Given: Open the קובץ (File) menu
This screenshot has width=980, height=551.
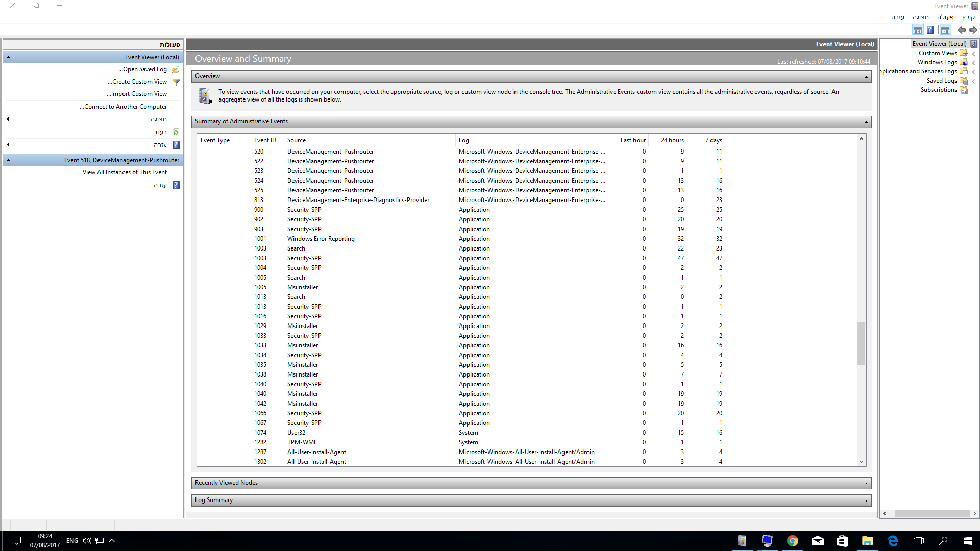Looking at the screenshot, I should [968, 17].
